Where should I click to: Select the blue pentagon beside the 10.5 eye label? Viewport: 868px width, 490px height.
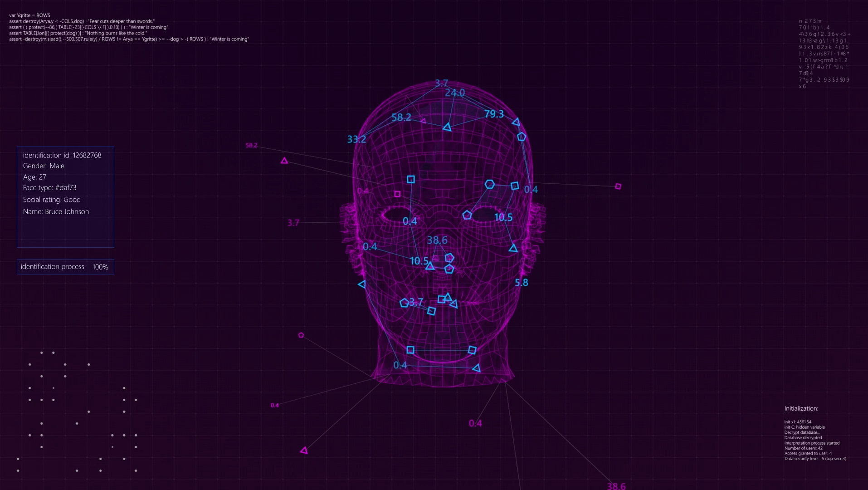[x=467, y=215]
